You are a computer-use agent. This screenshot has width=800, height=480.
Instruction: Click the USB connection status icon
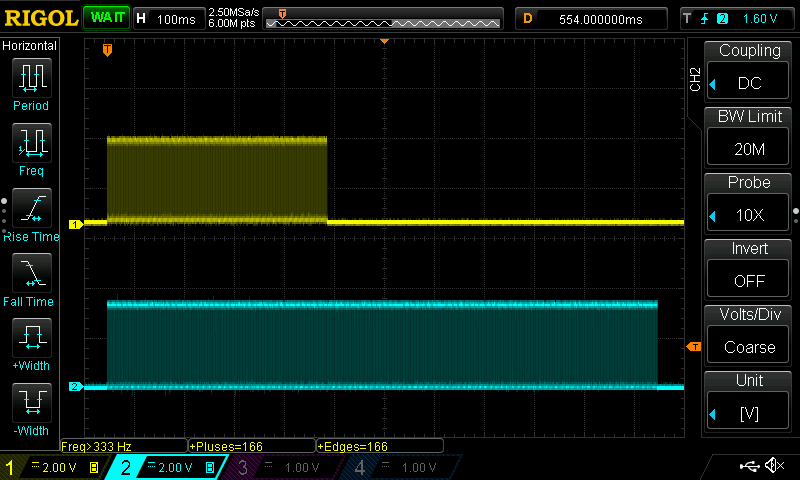tap(748, 466)
